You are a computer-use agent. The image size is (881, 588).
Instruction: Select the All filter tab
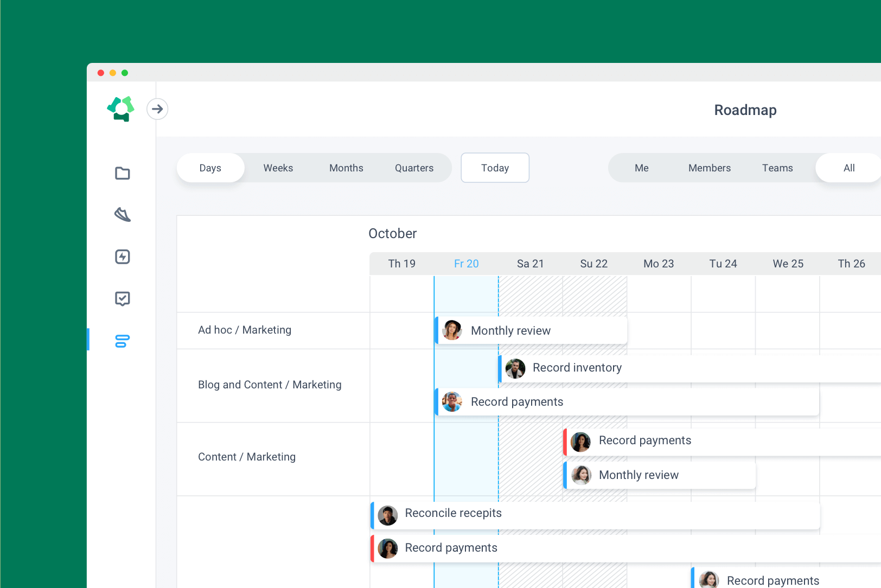pos(848,168)
